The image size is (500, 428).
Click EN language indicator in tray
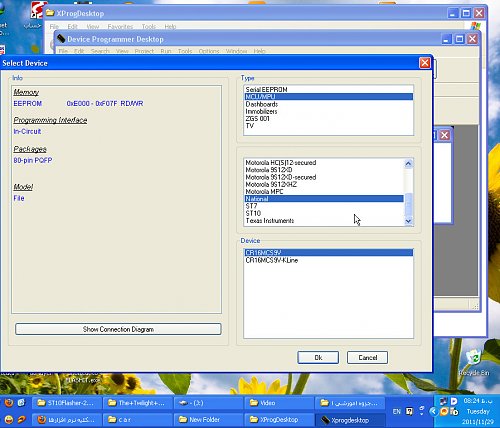point(396,411)
